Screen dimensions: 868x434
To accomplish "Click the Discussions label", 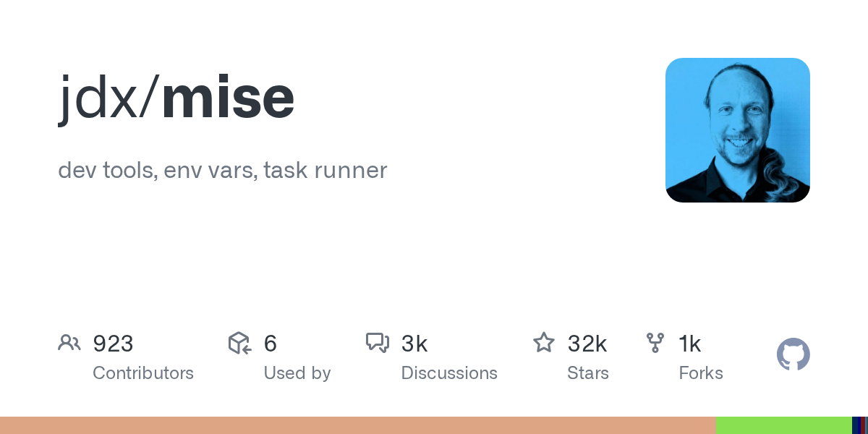I will click(449, 373).
